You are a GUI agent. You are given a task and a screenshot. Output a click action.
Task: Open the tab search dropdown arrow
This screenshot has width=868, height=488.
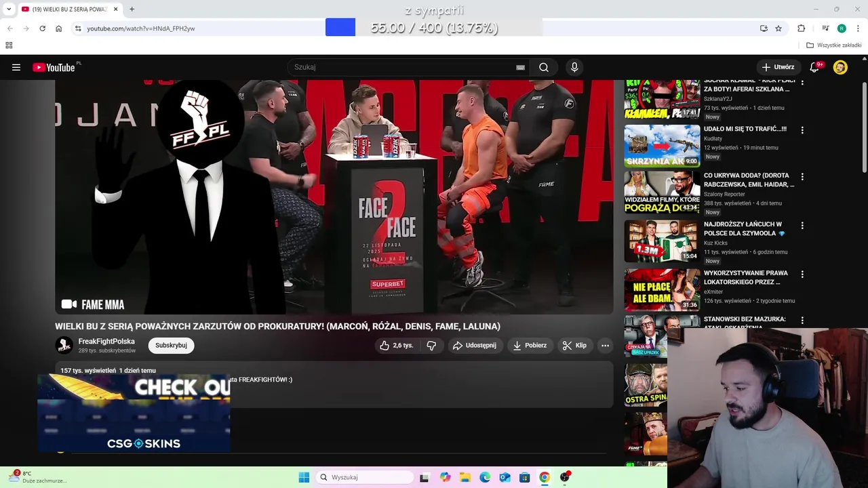coord(9,9)
